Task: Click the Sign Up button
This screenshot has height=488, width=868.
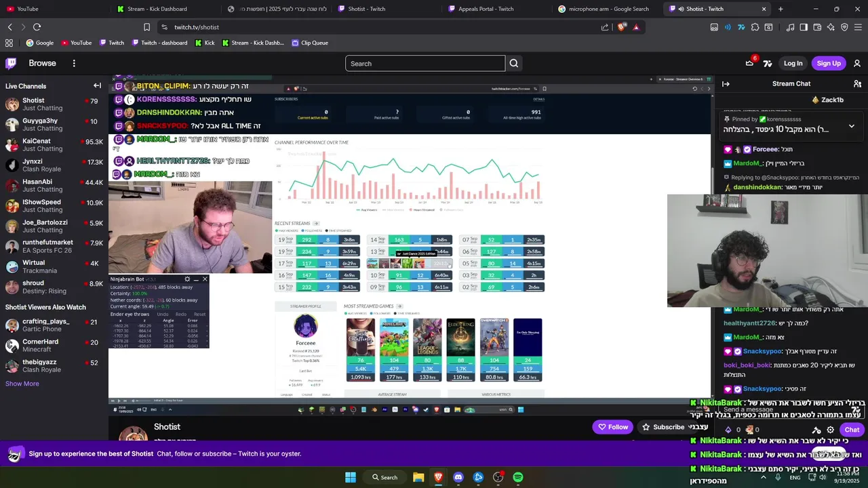Action: (829, 63)
